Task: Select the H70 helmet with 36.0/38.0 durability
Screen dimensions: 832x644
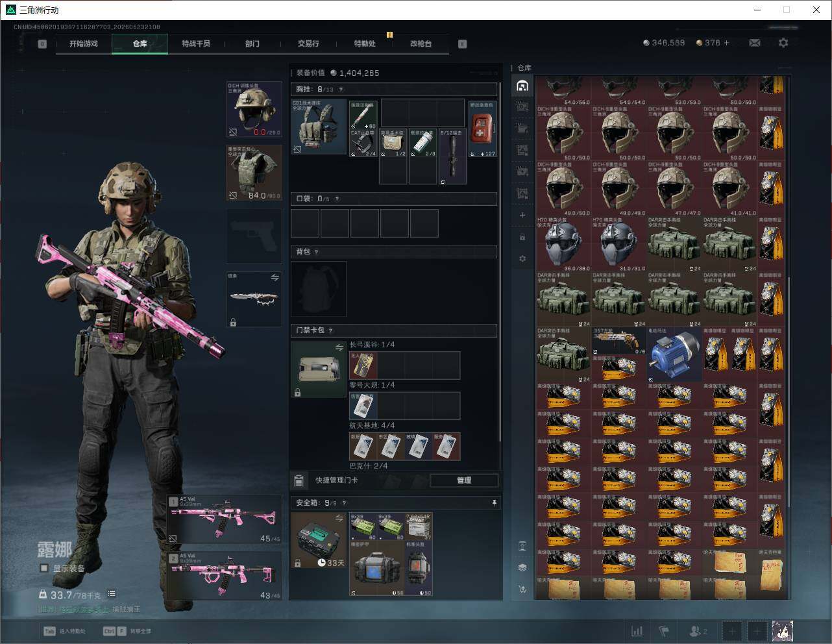Action: point(563,243)
